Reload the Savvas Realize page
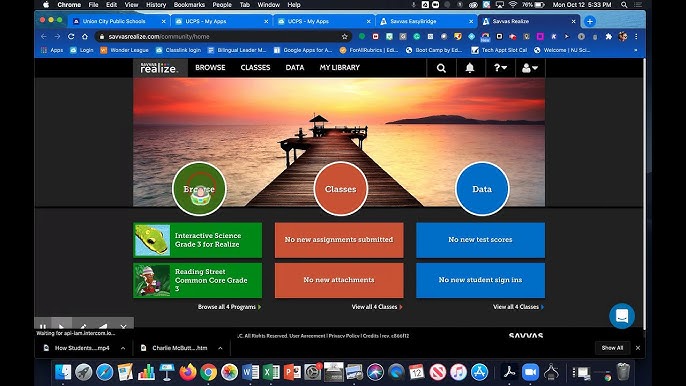 [71, 37]
